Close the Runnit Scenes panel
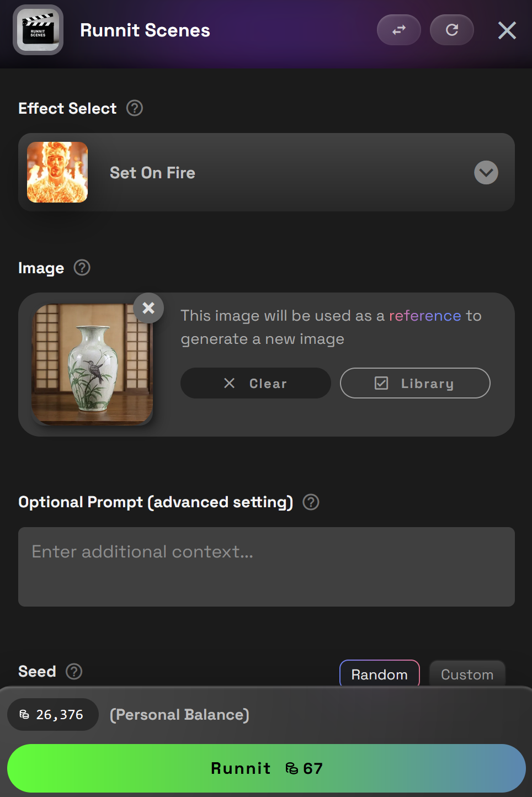 [x=507, y=30]
